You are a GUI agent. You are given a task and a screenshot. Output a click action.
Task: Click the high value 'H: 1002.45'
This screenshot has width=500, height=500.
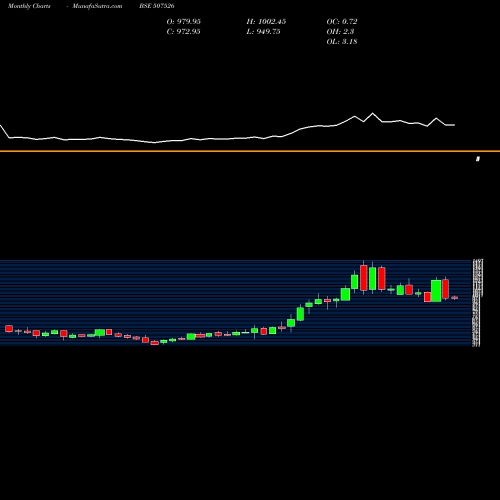tap(266, 22)
